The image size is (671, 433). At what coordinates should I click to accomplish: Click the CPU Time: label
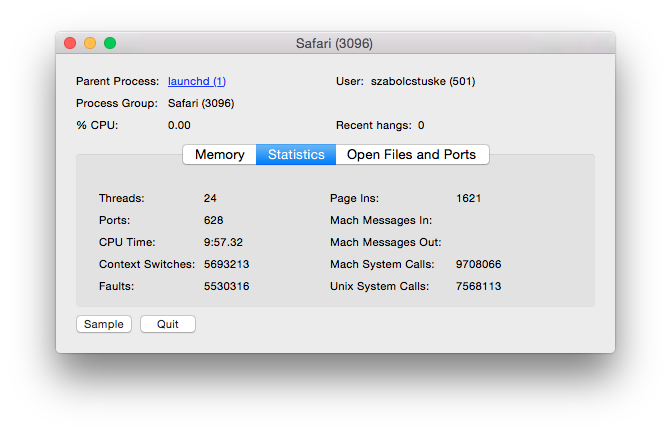click(127, 242)
